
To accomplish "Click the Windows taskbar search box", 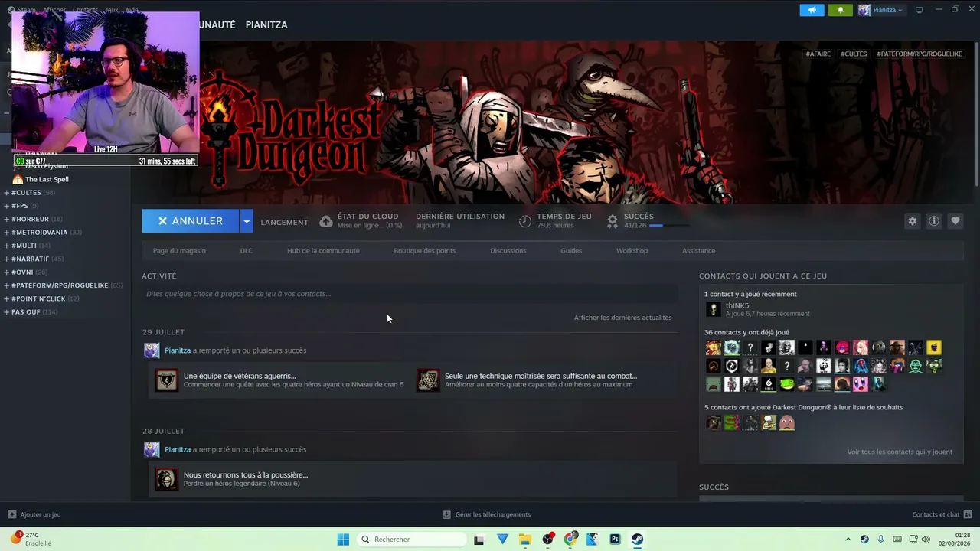I will point(413,540).
